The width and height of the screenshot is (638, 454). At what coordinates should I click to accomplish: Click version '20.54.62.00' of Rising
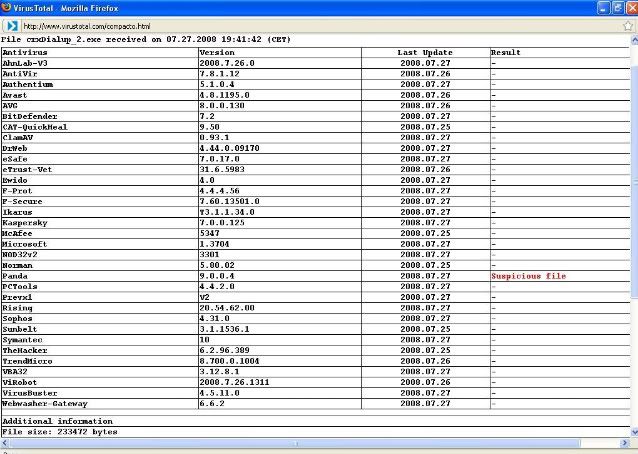(227, 308)
